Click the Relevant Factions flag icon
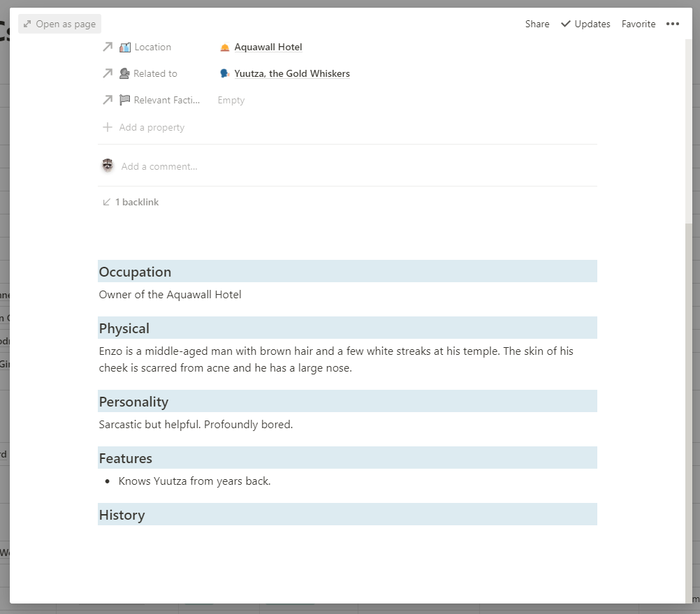This screenshot has height=614, width=700. (x=124, y=100)
